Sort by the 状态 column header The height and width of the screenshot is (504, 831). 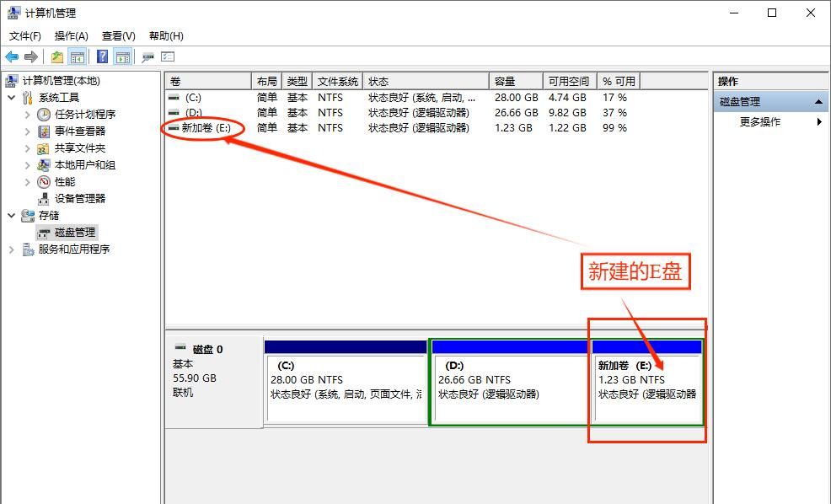click(426, 81)
